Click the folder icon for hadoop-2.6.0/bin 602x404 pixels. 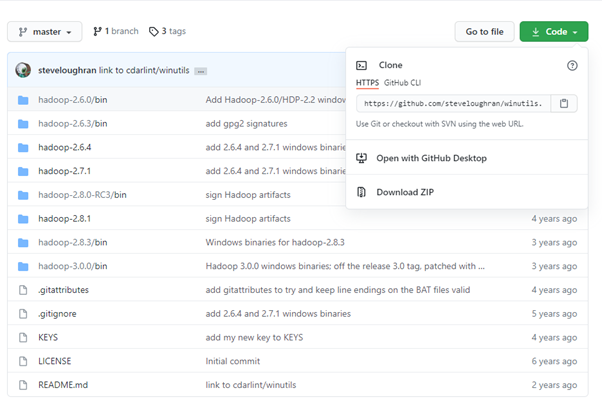point(23,100)
